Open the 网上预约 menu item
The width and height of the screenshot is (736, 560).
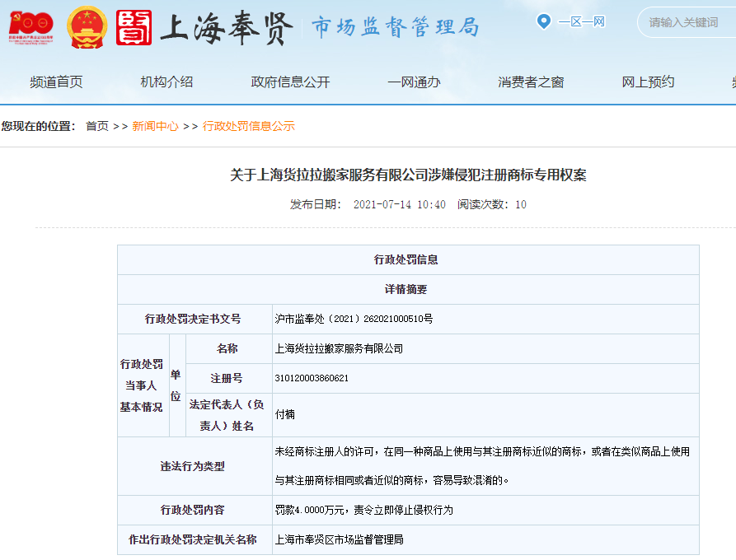point(649,82)
